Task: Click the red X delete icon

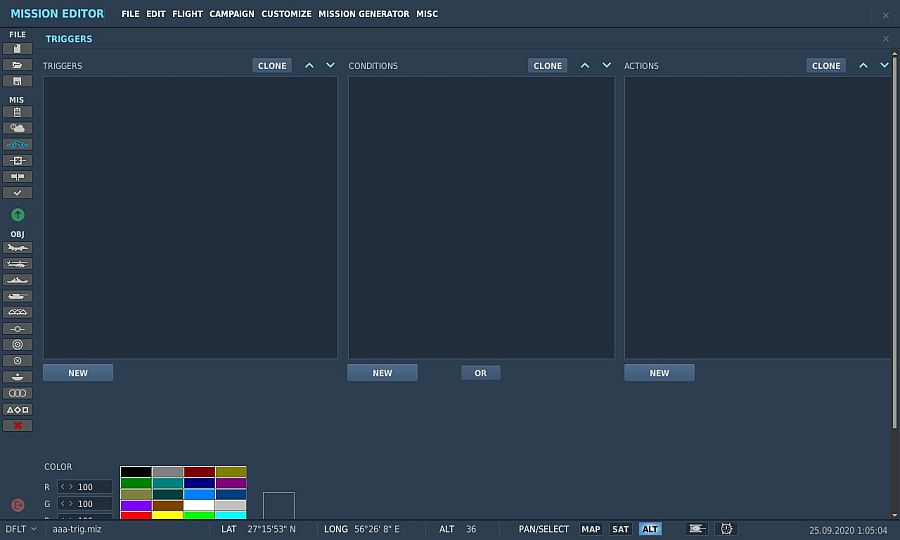Action: [x=17, y=426]
